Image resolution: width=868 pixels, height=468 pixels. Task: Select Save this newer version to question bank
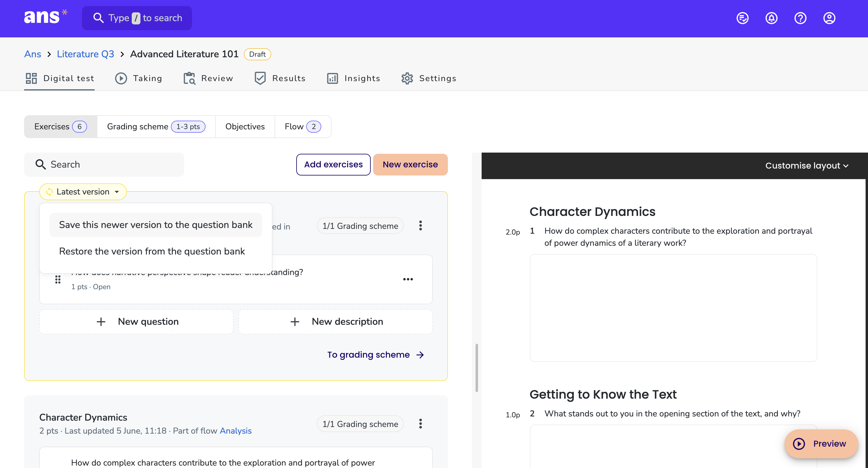156,225
